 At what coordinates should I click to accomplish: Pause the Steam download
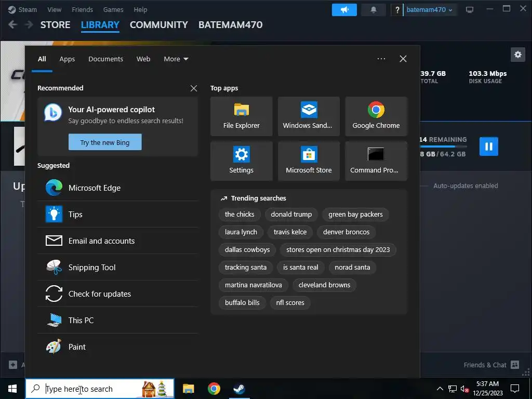[488, 146]
